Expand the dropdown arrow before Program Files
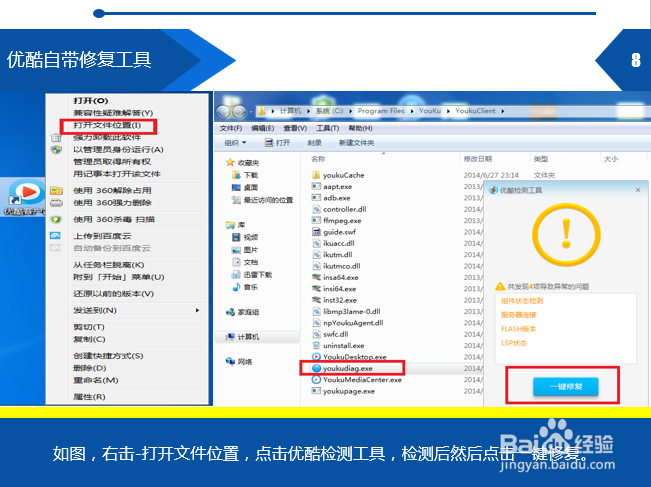Screen dimensions: 651x487 point(351,111)
